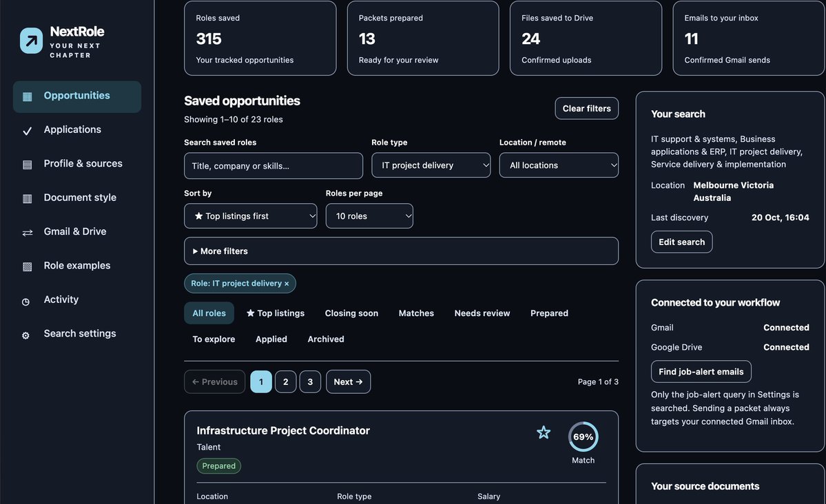Click the Opportunities grid icon in sidebar
Image resolution: width=826 pixels, height=504 pixels.
pos(28,96)
